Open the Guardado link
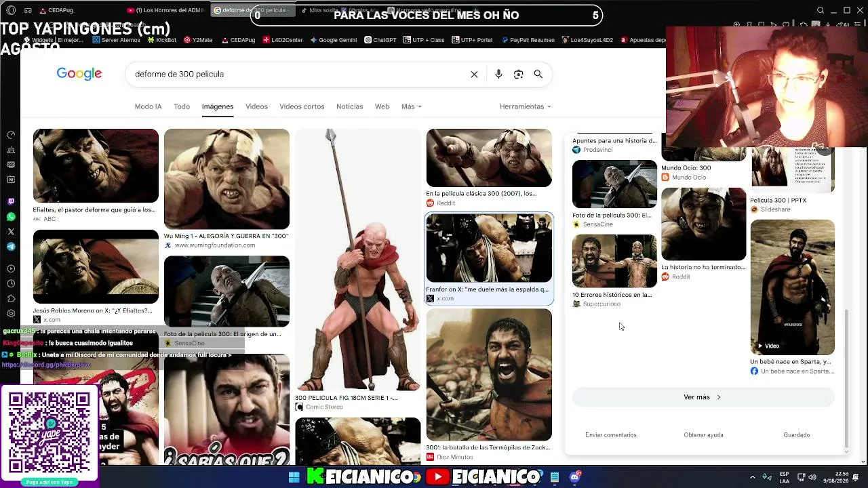 point(796,435)
